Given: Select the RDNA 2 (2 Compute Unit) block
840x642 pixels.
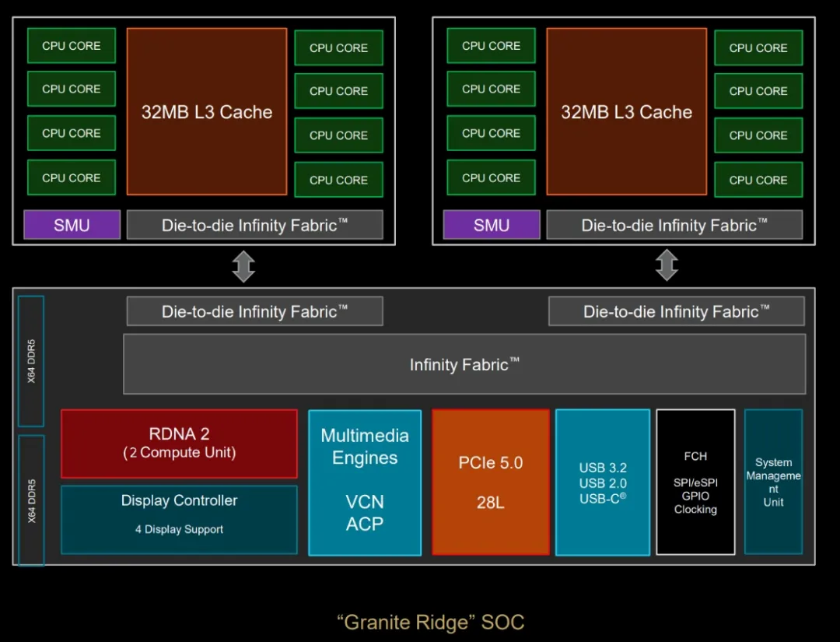Looking at the screenshot, I should point(180,444).
